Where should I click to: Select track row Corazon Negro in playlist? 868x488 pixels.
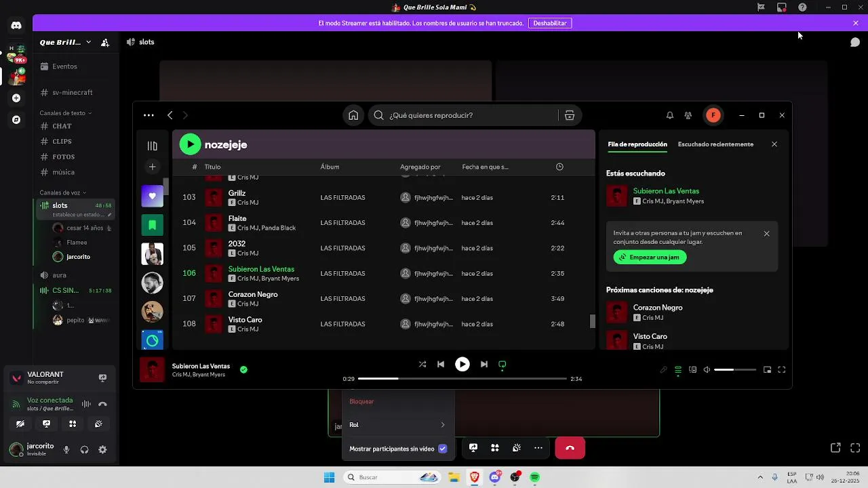(382, 298)
